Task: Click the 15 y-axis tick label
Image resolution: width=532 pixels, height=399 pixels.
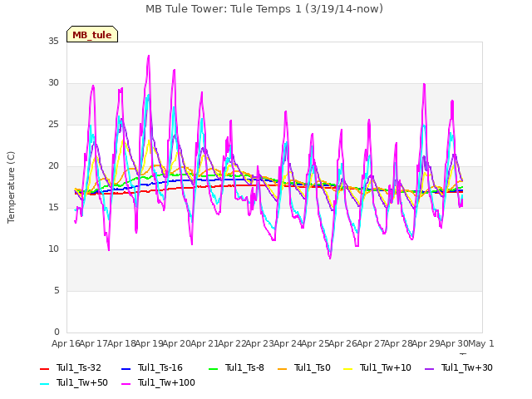Action: [53, 207]
